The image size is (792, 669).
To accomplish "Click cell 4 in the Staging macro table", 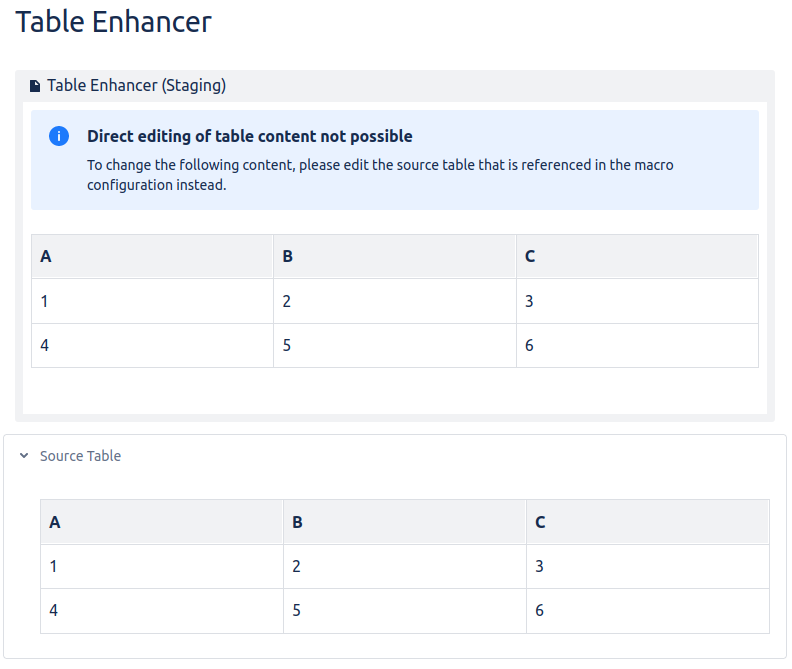I will click(x=45, y=346).
